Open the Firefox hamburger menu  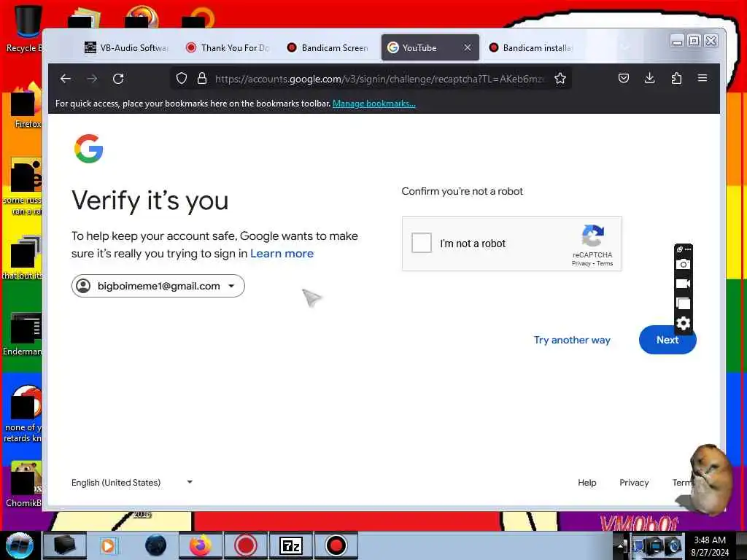coord(703,77)
